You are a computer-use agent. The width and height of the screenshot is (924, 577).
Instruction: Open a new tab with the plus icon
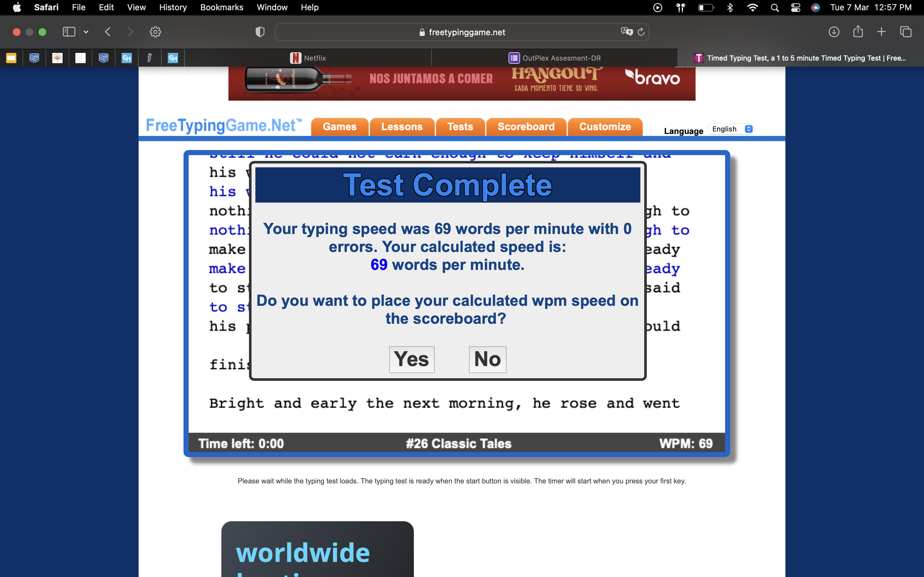[x=881, y=32]
